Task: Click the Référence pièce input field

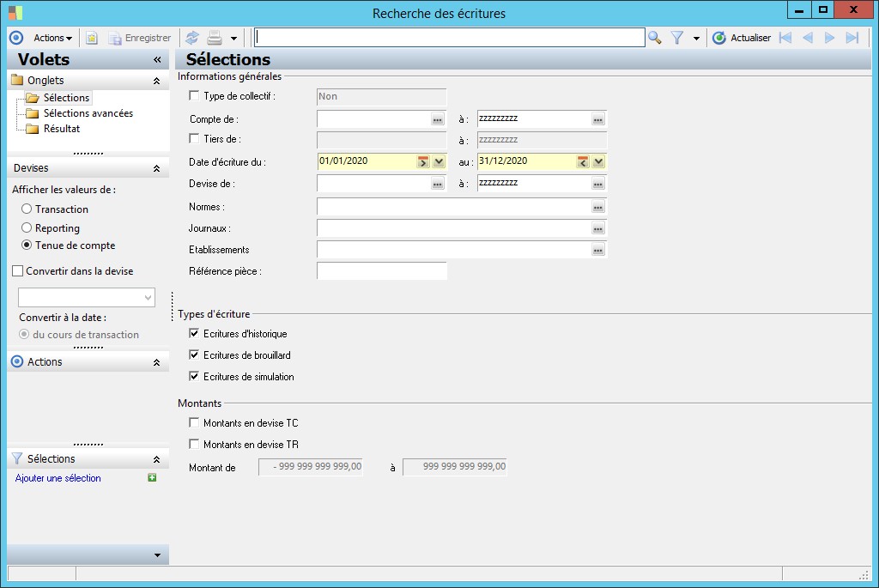Action: (x=382, y=271)
